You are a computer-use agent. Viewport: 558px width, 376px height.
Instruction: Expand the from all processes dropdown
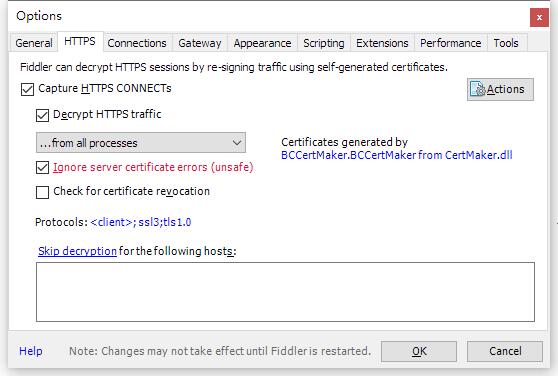click(141, 143)
